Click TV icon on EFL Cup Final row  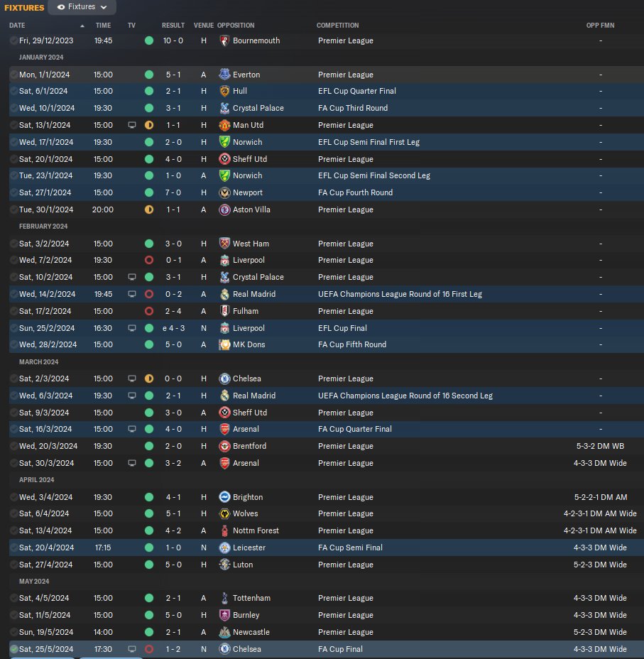pos(132,328)
